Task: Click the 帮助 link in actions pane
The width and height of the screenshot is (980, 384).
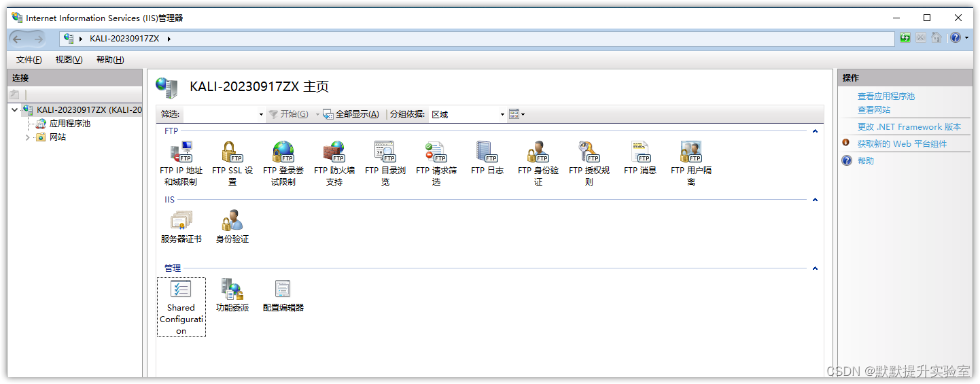Action: click(x=866, y=161)
